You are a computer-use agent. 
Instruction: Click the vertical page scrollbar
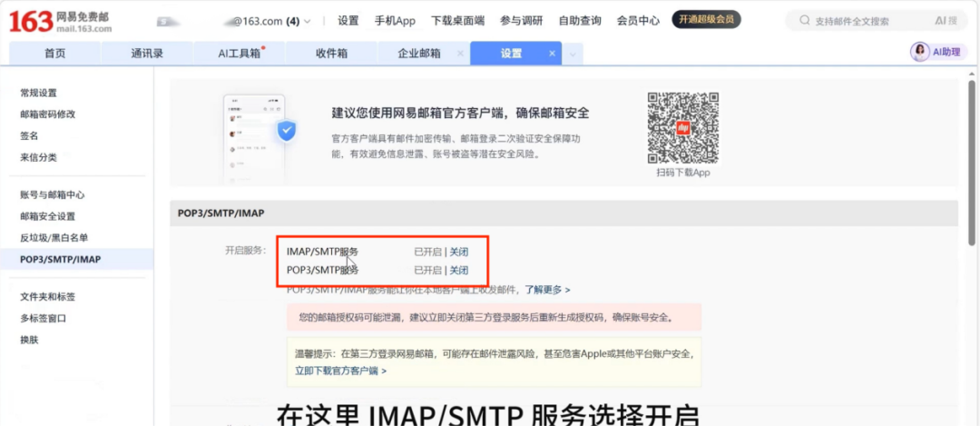click(x=972, y=162)
